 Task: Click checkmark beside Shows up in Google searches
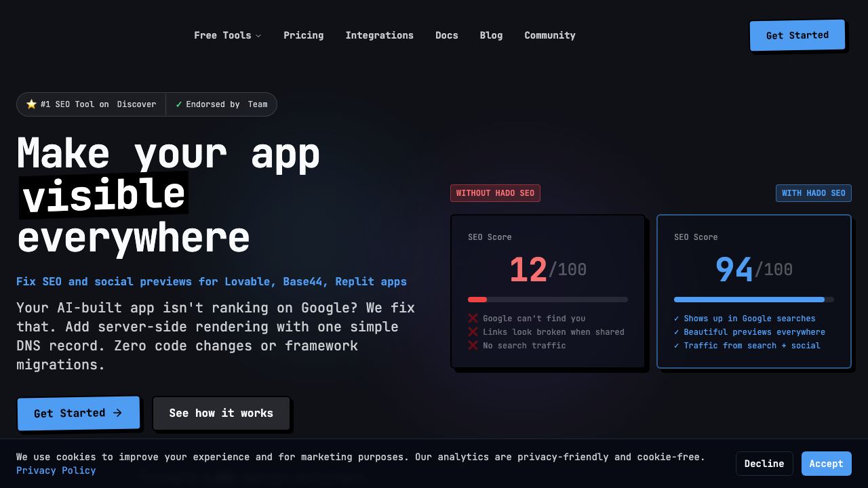click(677, 319)
